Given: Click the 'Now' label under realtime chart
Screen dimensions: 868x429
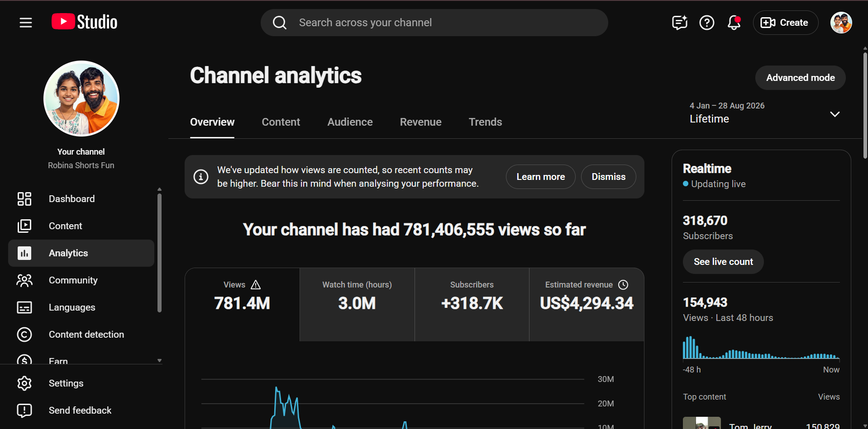Looking at the screenshot, I should (831, 370).
